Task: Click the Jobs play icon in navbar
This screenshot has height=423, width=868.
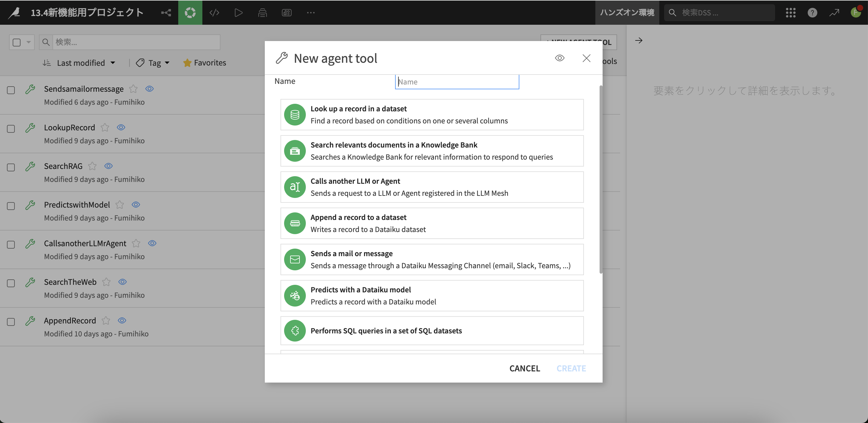Action: (238, 12)
